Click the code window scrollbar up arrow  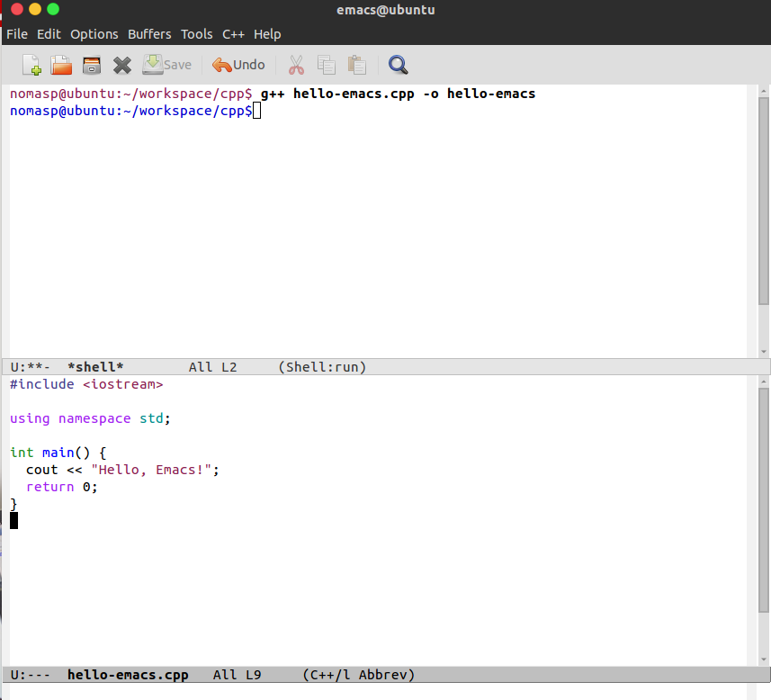point(764,381)
